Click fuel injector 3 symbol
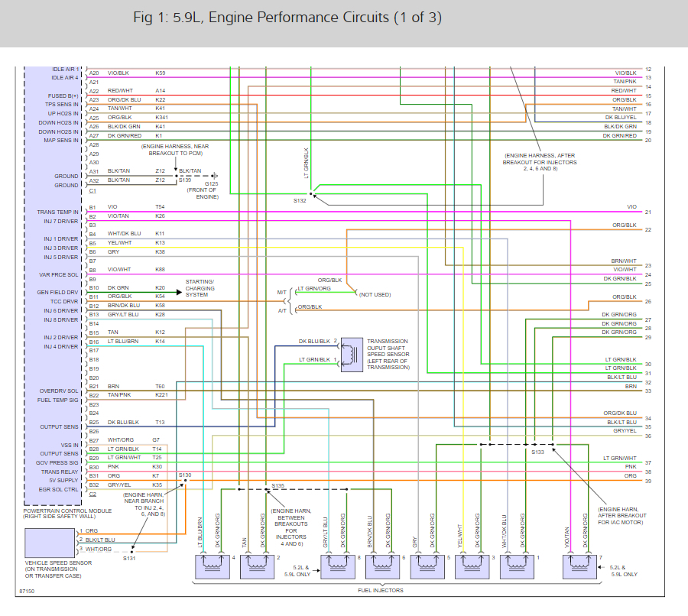688x616 pixels. tap(472, 566)
